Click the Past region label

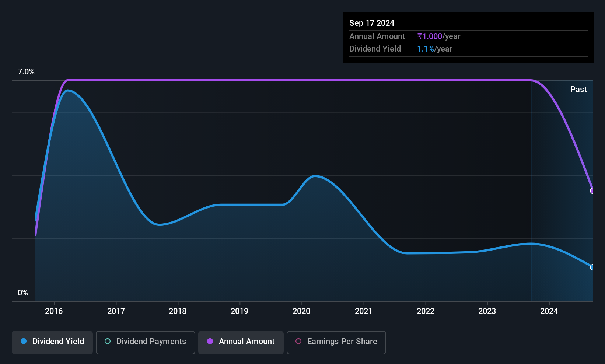click(x=578, y=89)
